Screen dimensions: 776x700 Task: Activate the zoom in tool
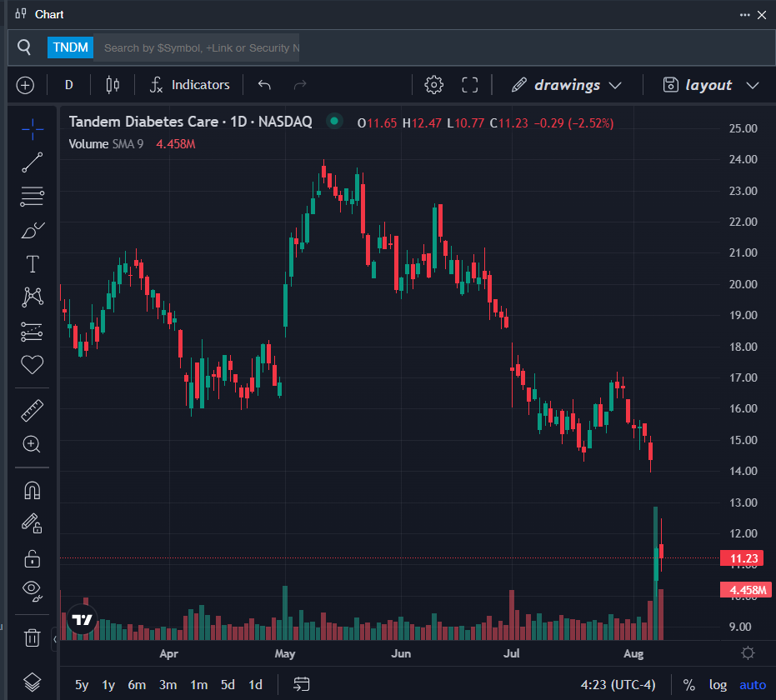pos(33,444)
